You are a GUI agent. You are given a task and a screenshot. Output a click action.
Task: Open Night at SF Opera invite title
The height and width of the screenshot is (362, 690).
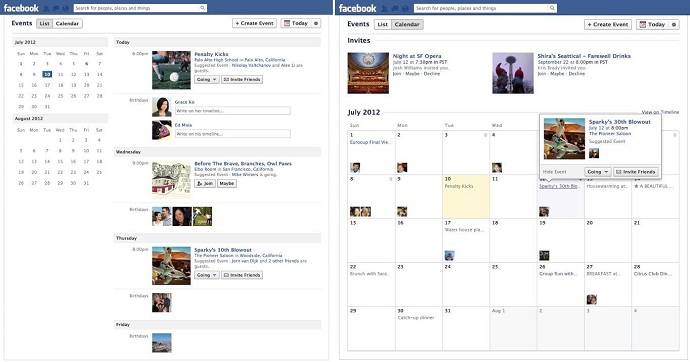coord(417,56)
